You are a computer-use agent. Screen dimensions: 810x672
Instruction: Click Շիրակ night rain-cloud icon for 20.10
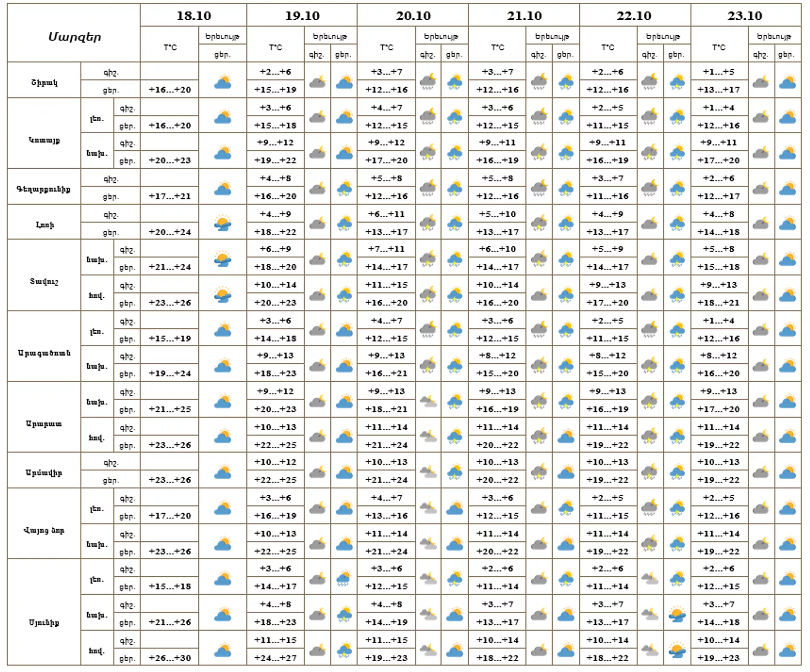point(428,81)
